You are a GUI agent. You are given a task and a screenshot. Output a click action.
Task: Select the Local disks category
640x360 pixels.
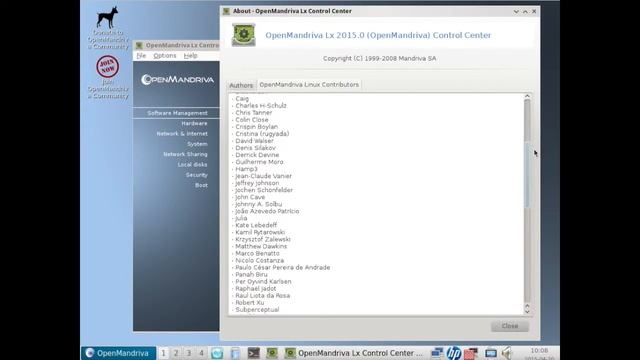tap(192, 164)
